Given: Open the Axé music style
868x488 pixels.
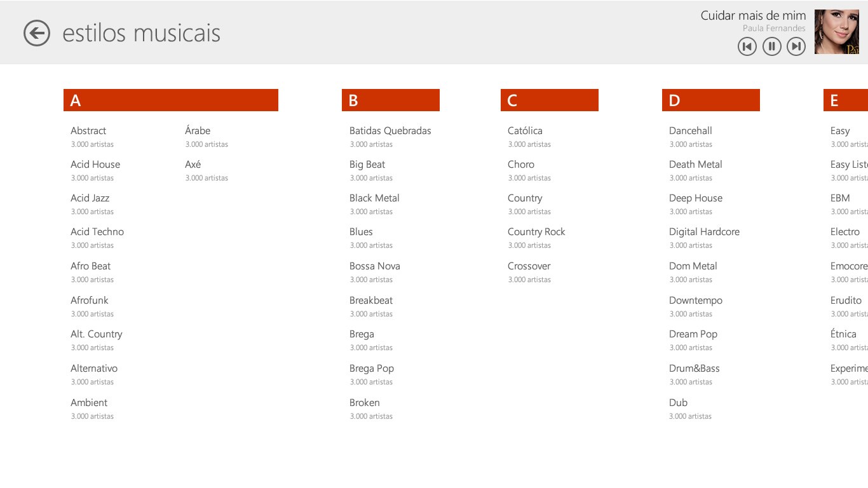Looking at the screenshot, I should [193, 165].
